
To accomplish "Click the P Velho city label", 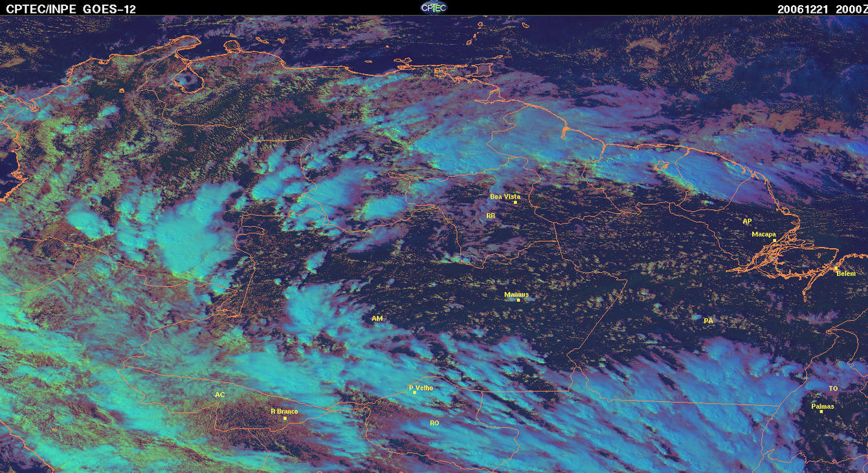I will (421, 387).
